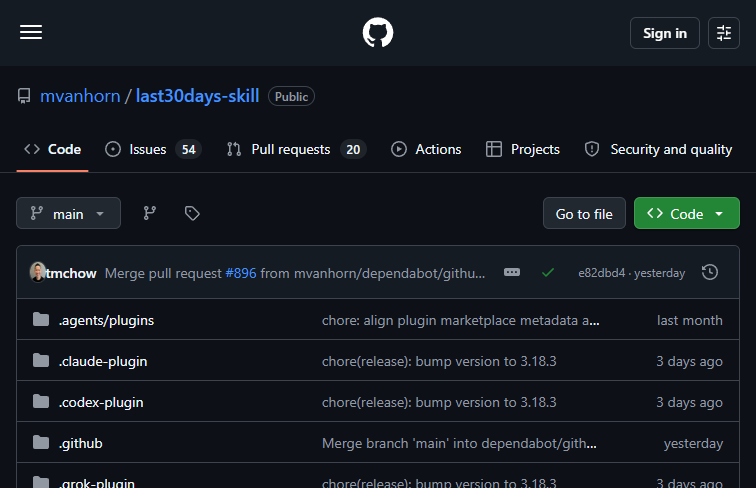
Task: Open the .github folder
Action: (81, 443)
